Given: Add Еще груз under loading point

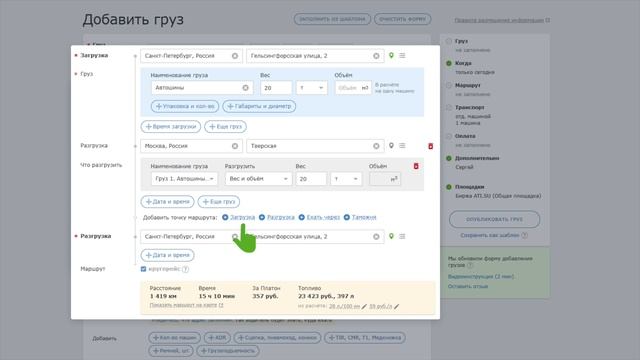Looking at the screenshot, I should tap(225, 127).
